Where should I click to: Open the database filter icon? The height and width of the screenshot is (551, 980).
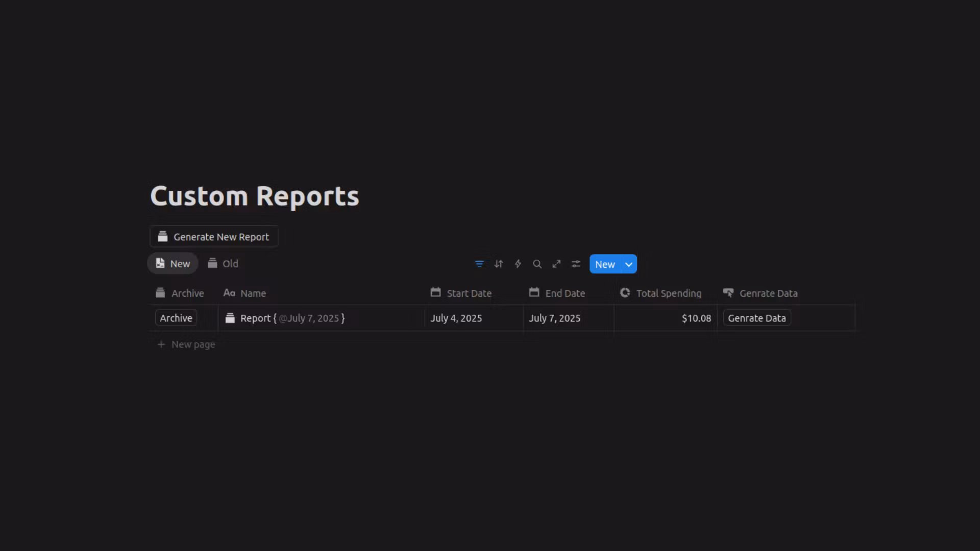click(479, 264)
